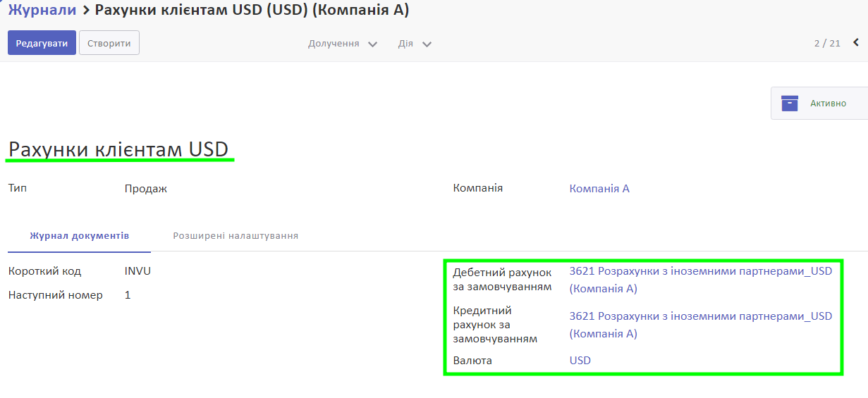Screen dimensions: 868x398
Task: Open the Компанія А company link
Action: [599, 189]
